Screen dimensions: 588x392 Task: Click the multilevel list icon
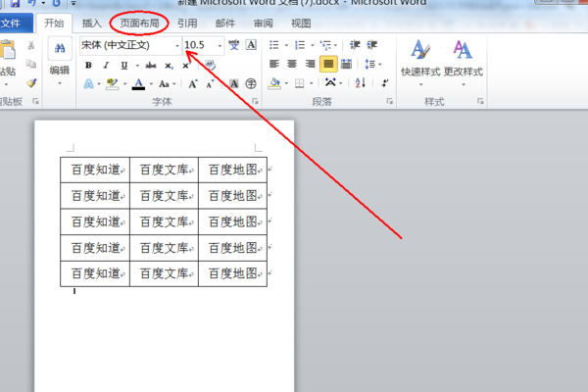click(325, 45)
